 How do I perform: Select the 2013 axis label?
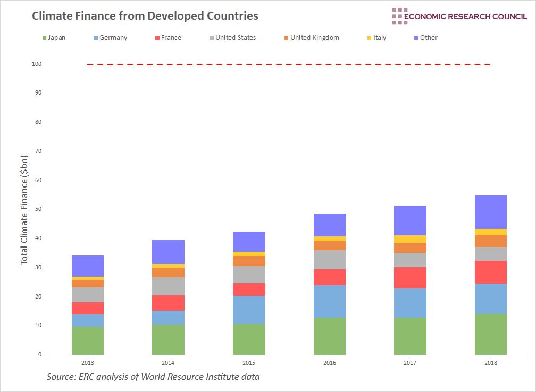[x=88, y=362]
